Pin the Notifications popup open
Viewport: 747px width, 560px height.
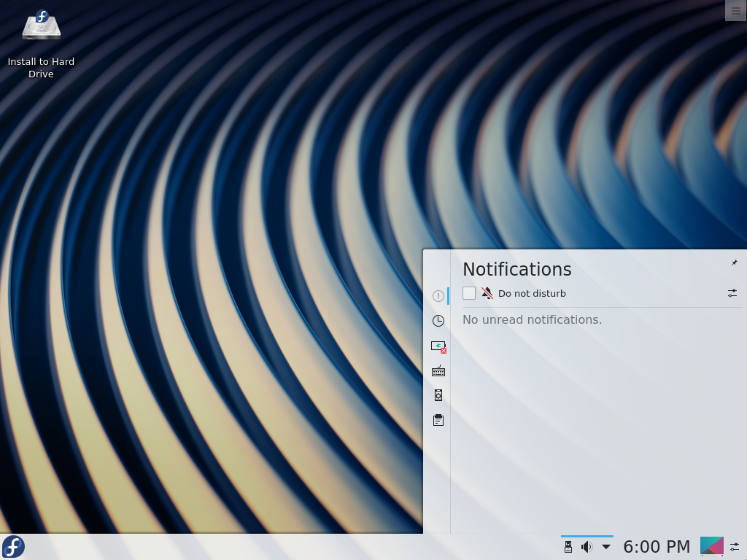coord(734,262)
